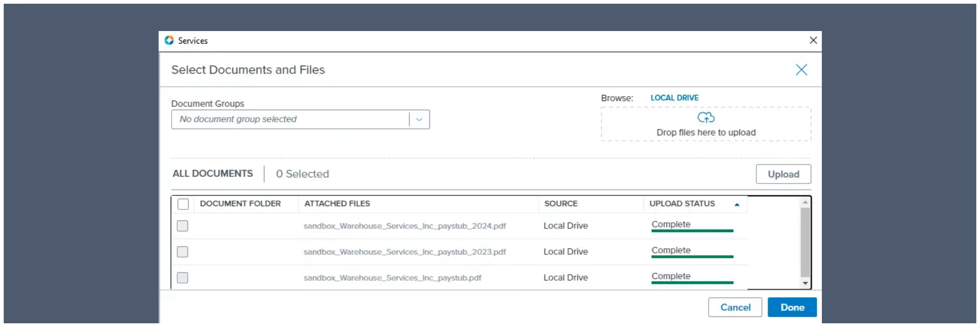This screenshot has width=980, height=327.
Task: Click the cloud upload icon in drop zone
Action: pos(706,118)
